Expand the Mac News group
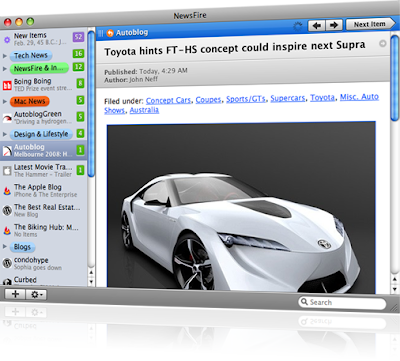This screenshot has height=361, width=400. 5,101
